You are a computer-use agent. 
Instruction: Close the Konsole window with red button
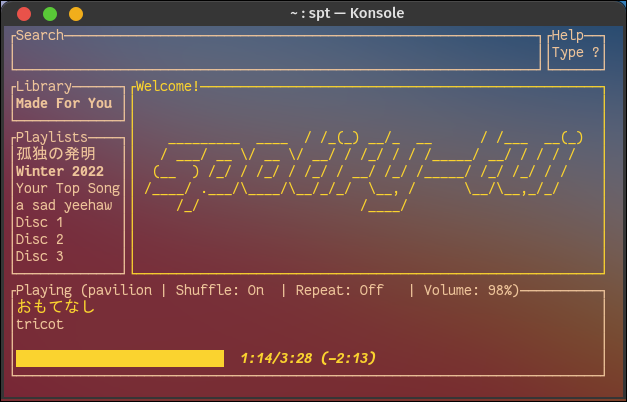(x=24, y=14)
